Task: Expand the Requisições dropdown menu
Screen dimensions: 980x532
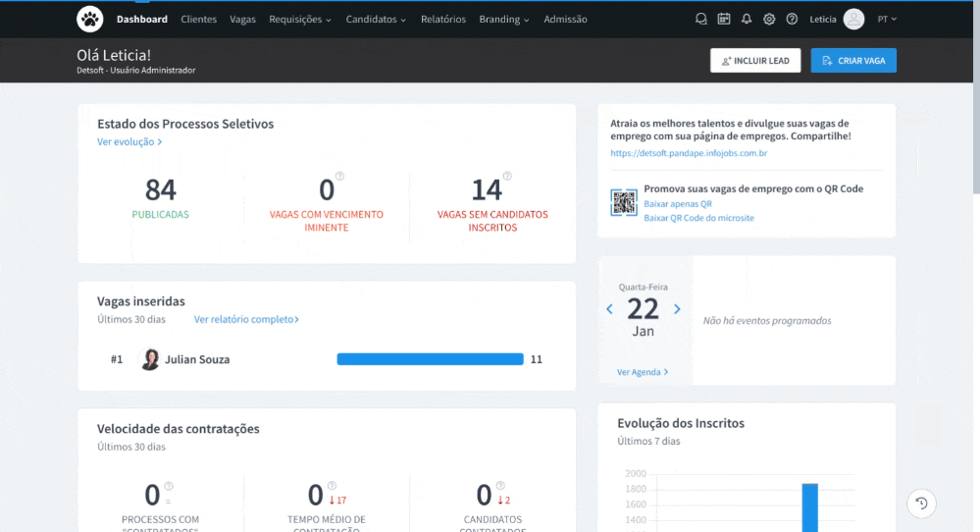Action: pyautogui.click(x=300, y=19)
